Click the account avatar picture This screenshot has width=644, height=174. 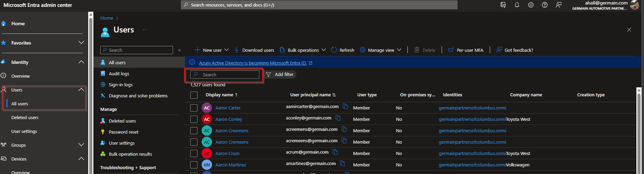(x=635, y=5)
